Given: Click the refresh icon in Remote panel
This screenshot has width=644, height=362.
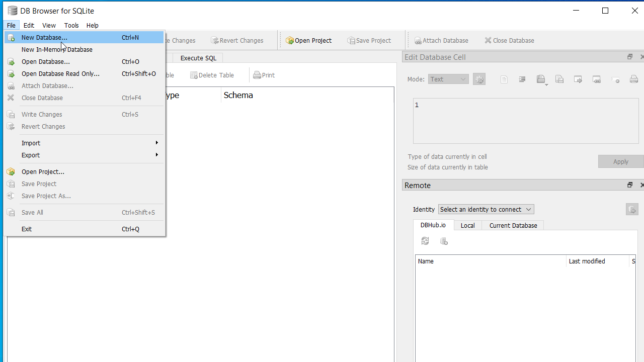Looking at the screenshot, I should click(x=425, y=241).
